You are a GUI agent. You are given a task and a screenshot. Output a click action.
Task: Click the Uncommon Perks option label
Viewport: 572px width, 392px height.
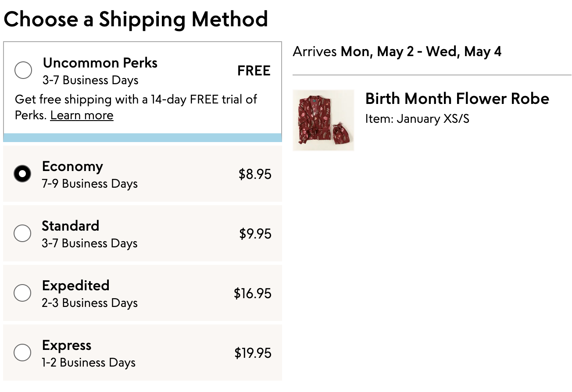pos(100,63)
